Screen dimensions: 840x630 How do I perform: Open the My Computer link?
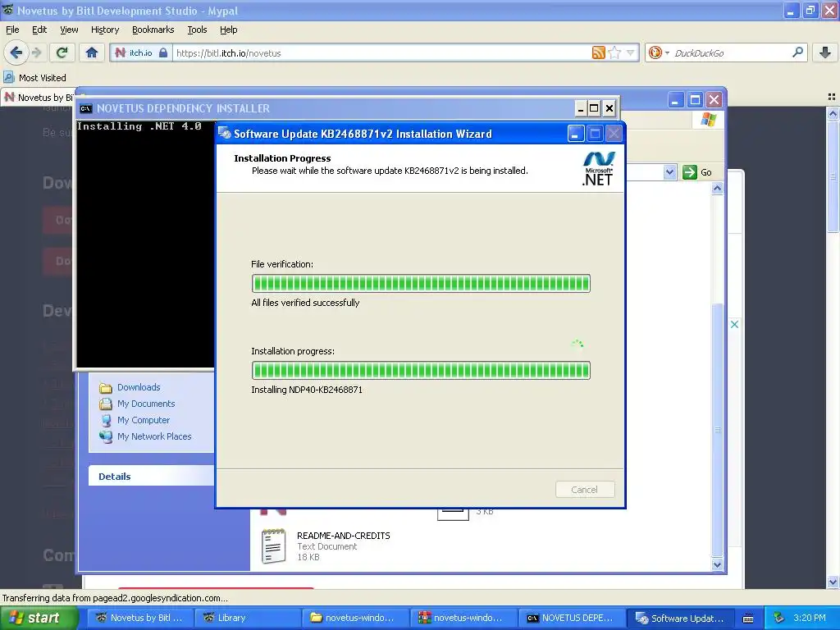(x=144, y=420)
